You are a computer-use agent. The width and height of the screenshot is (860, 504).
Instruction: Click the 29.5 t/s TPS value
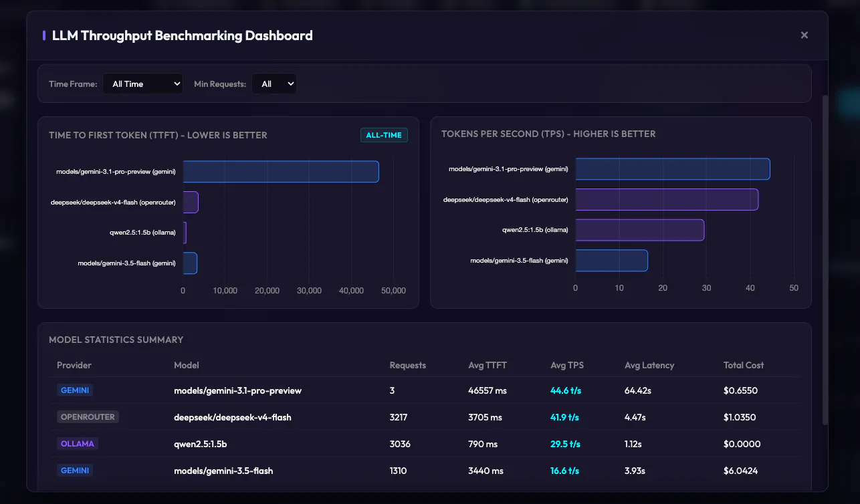565,444
